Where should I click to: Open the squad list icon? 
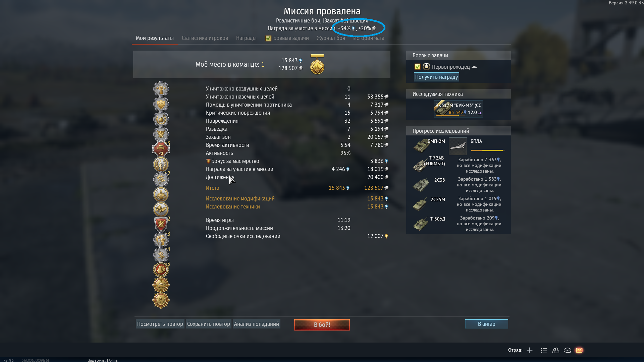pos(544,350)
